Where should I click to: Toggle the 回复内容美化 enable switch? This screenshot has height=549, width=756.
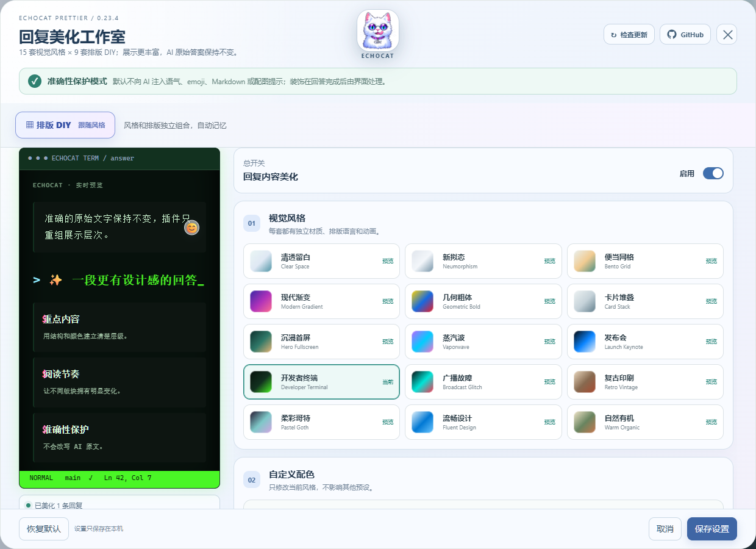713,173
